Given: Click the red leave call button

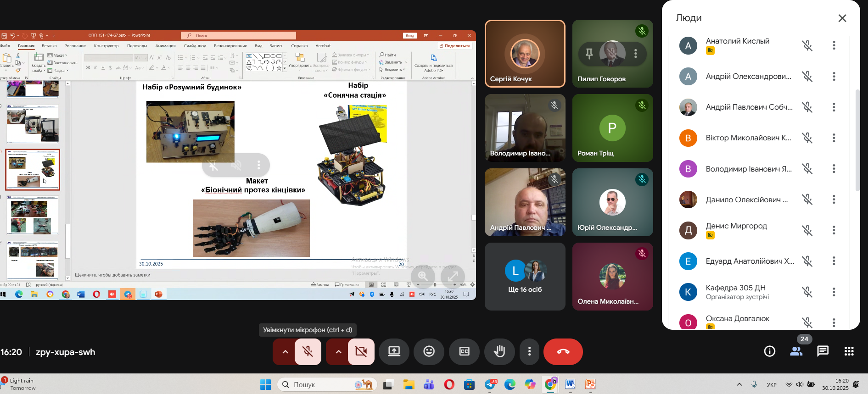Looking at the screenshot, I should click(563, 352).
